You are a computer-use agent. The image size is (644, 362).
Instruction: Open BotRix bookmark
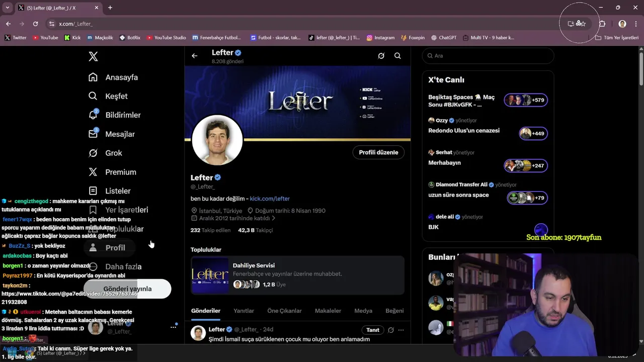point(130,38)
